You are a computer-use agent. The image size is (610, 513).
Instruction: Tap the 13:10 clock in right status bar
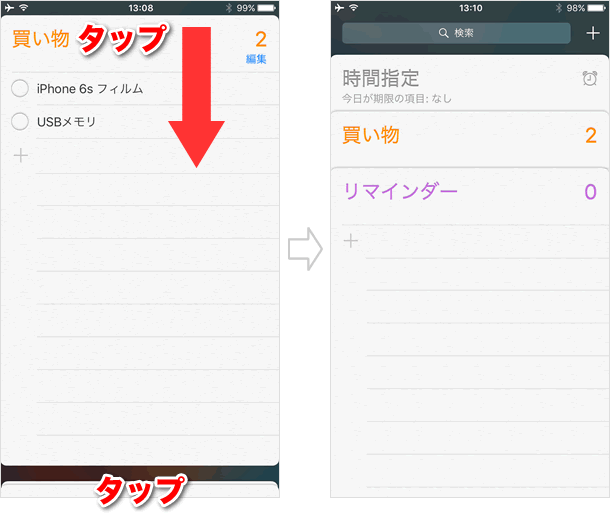[470, 8]
